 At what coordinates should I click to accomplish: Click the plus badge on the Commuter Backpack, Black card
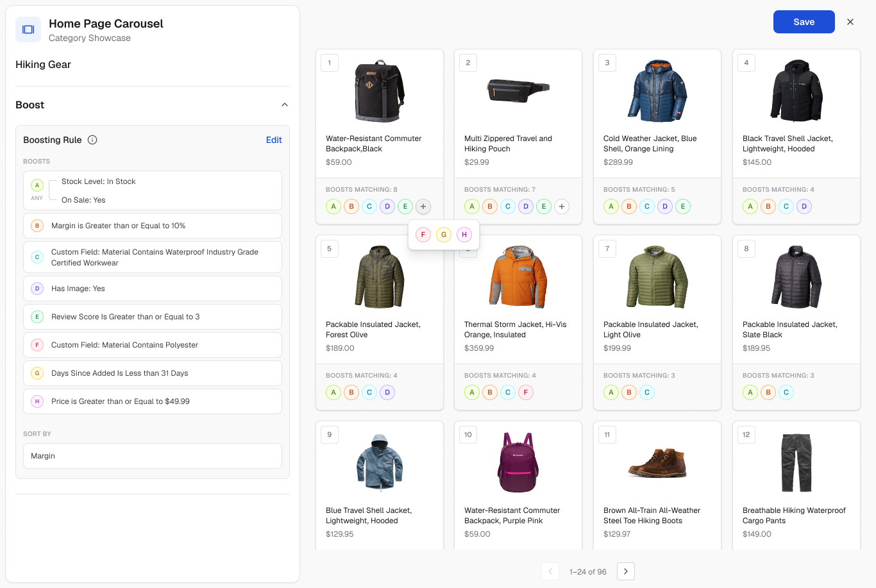423,206
